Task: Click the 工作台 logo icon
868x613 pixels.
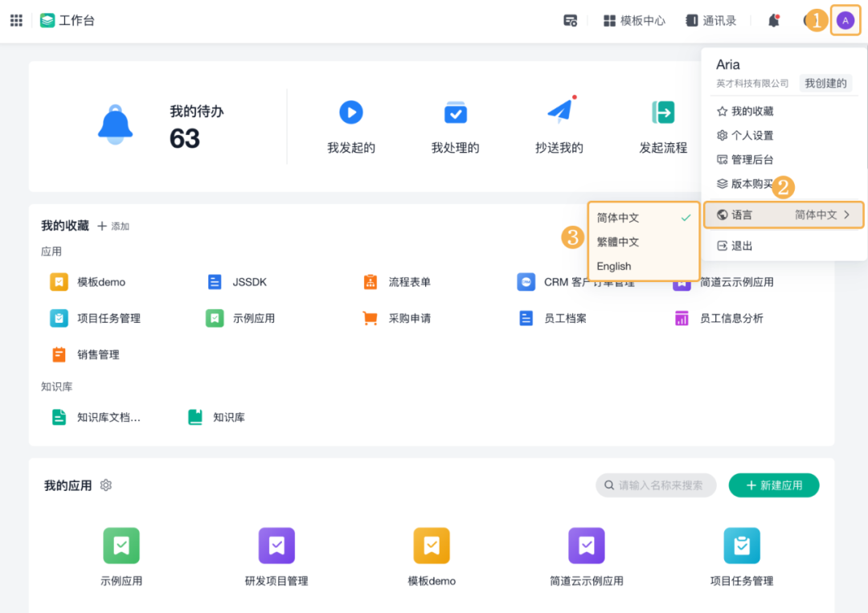Action: pos(47,20)
